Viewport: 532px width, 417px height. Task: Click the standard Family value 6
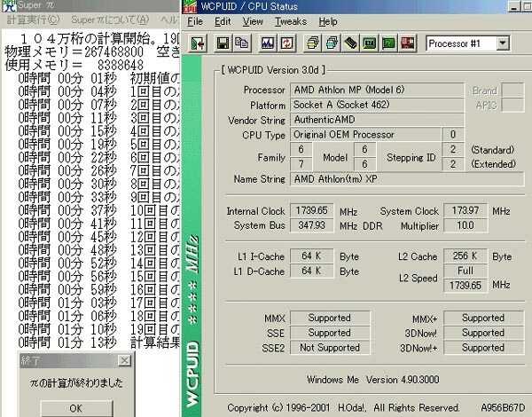301,150
